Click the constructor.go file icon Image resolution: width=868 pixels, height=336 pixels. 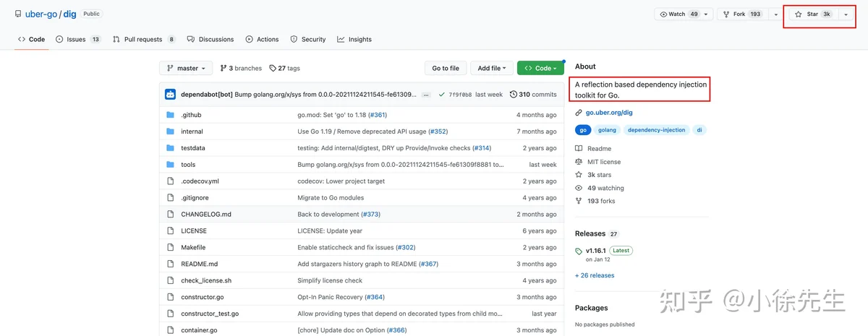click(x=171, y=297)
